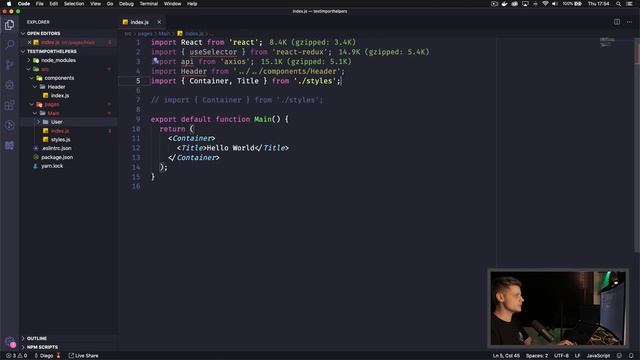Open the Source Control view

pos(9,64)
